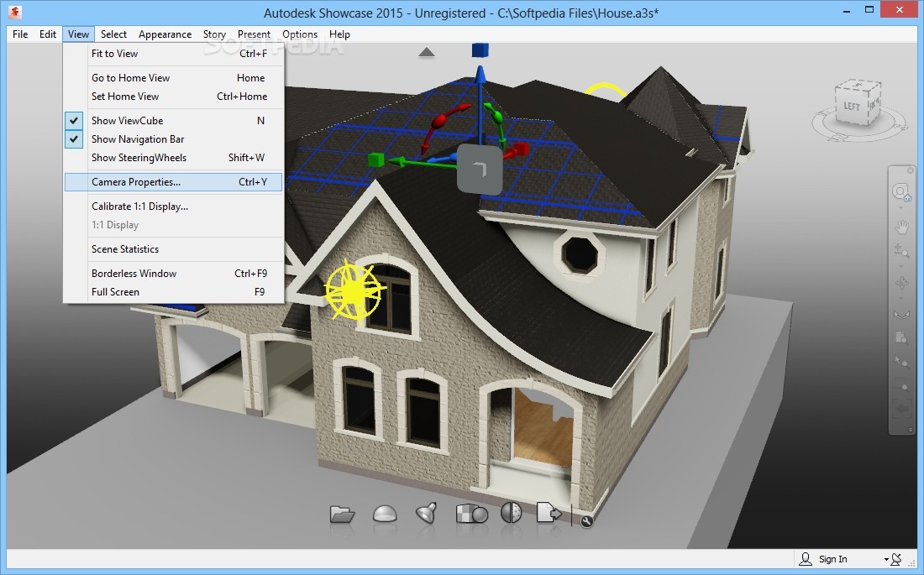
Task: Click the previous view arrow icon
Action: coord(901,408)
